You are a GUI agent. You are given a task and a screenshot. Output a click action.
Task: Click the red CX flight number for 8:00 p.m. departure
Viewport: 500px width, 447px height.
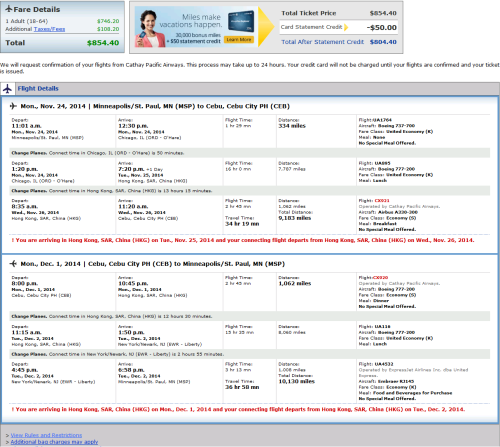[381, 277]
